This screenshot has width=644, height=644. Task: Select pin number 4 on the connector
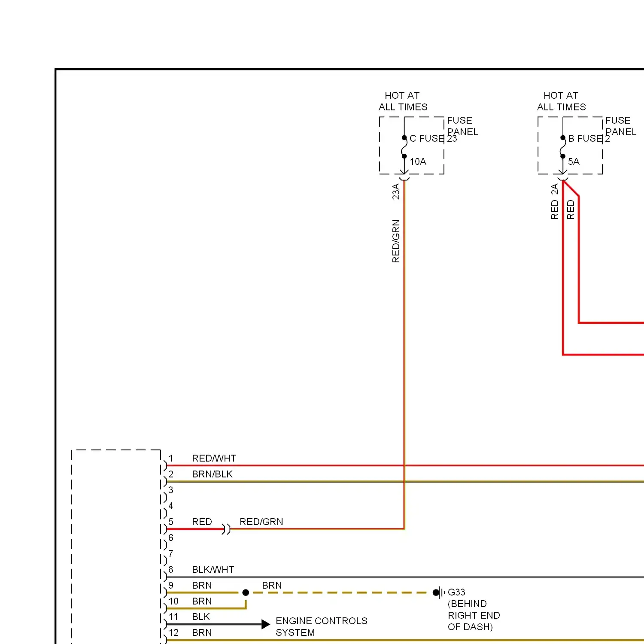point(171,506)
